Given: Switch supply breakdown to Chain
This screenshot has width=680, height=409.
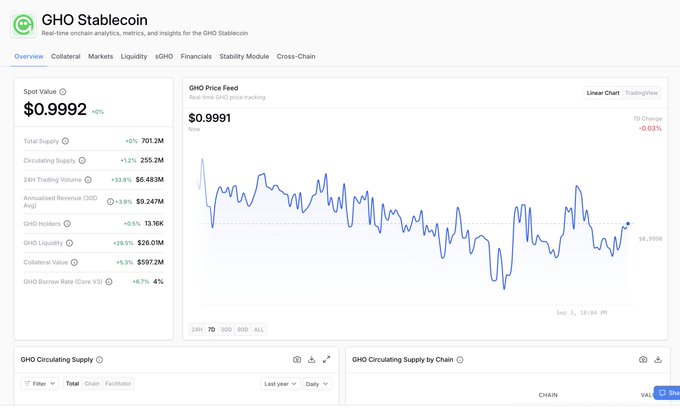Looking at the screenshot, I should pyautogui.click(x=92, y=384).
